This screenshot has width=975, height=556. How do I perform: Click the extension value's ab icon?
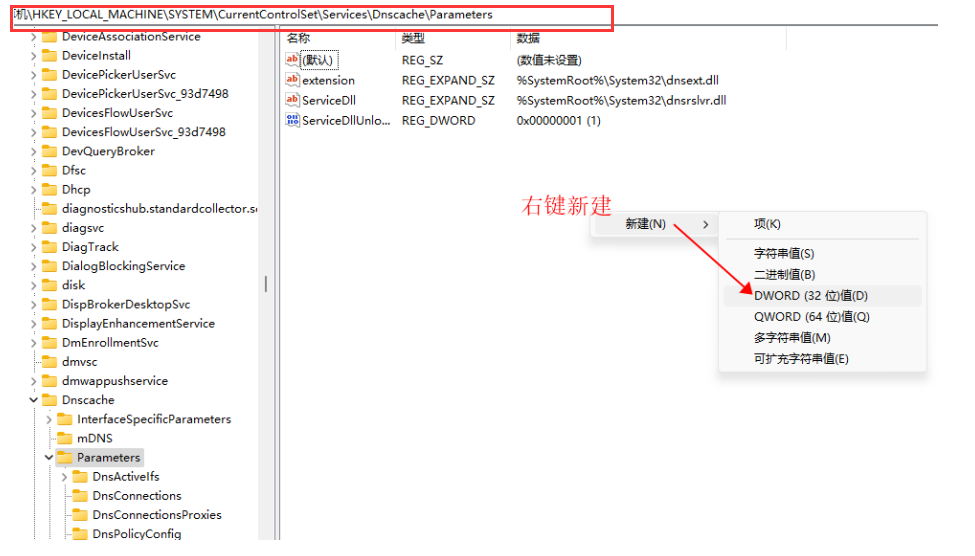pos(292,80)
